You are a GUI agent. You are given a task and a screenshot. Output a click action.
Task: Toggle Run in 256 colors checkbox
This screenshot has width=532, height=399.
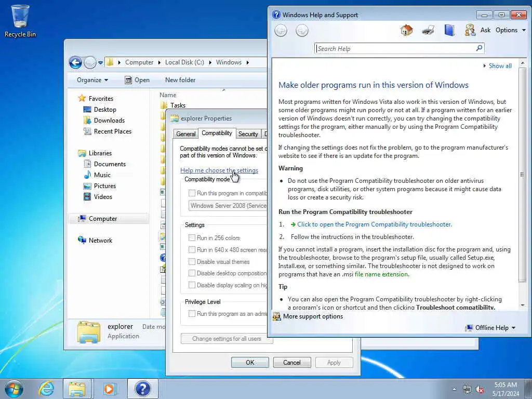(192, 238)
